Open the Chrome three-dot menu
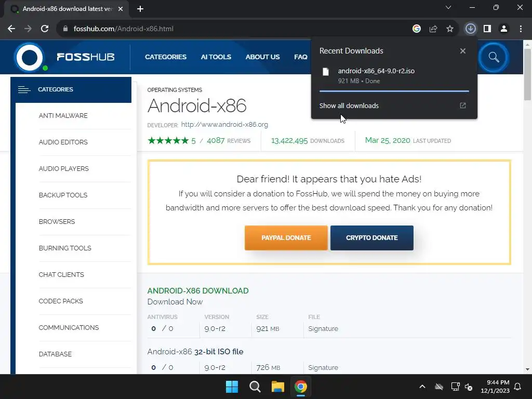Viewport: 532px width, 399px height. tap(521, 29)
